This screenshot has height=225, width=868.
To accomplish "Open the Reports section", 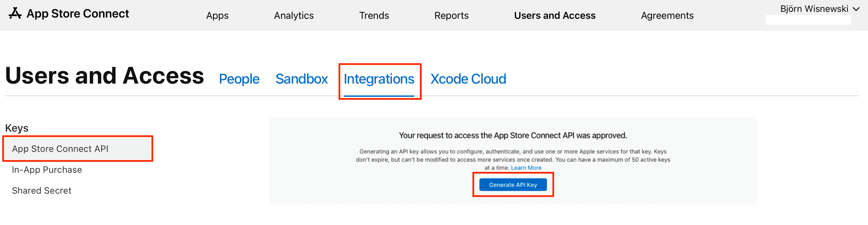I will pos(451,16).
